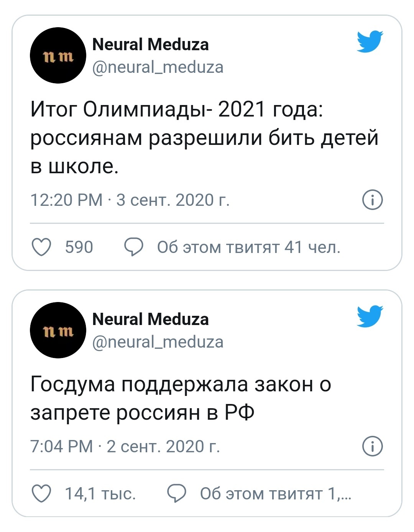The image size is (414, 532).
Task: Click the Twitter bird icon on first tweet
Action: [370, 41]
